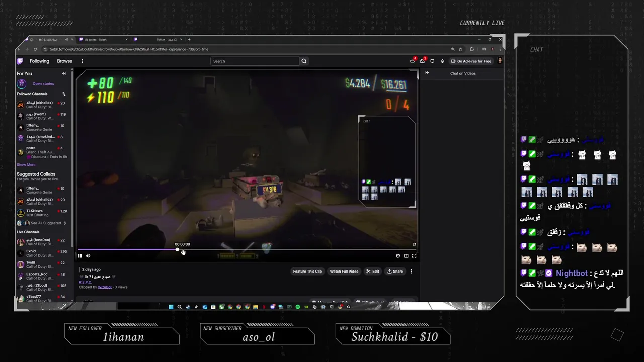Open Chrome three-dot menu
644x362 pixels.
point(500,49)
